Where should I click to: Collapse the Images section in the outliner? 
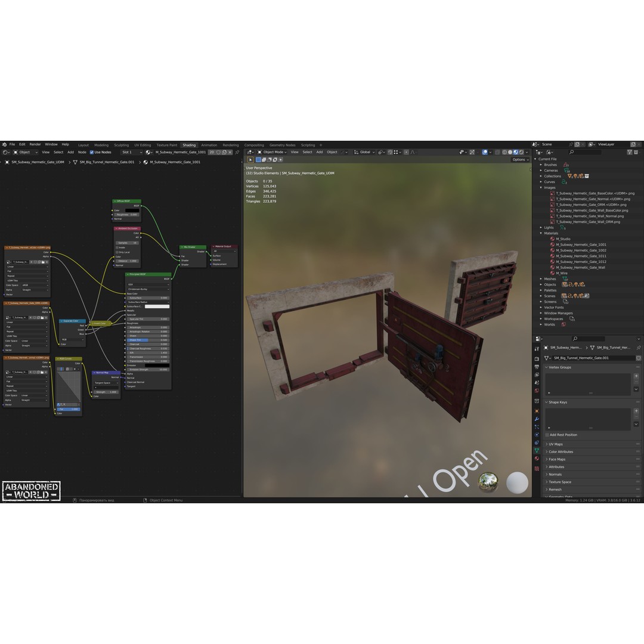pyautogui.click(x=540, y=187)
